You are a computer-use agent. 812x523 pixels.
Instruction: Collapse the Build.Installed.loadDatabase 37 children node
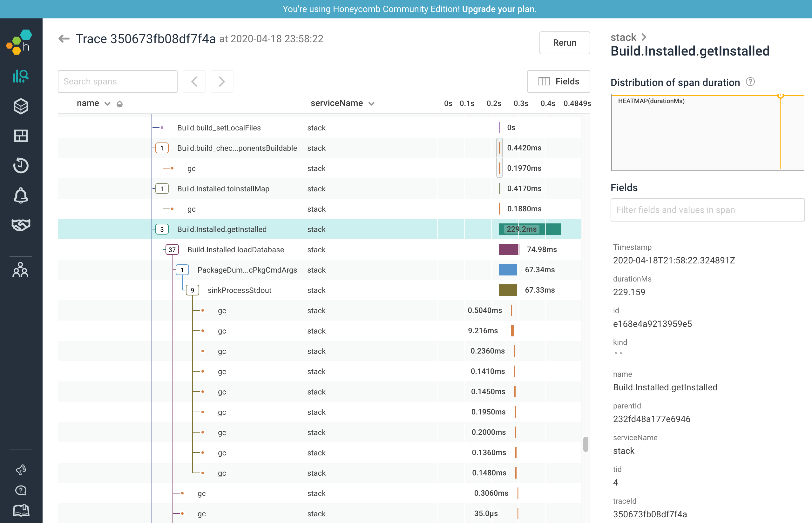pos(172,250)
